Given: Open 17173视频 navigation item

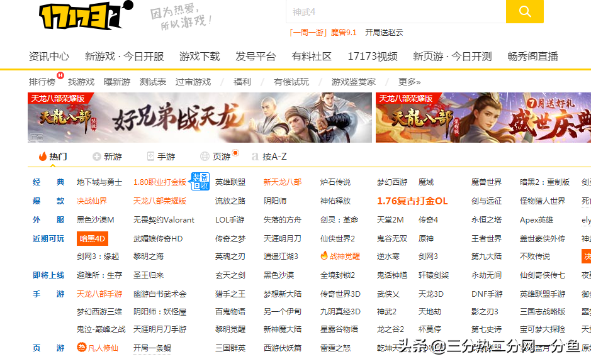Looking at the screenshot, I should [x=373, y=57].
